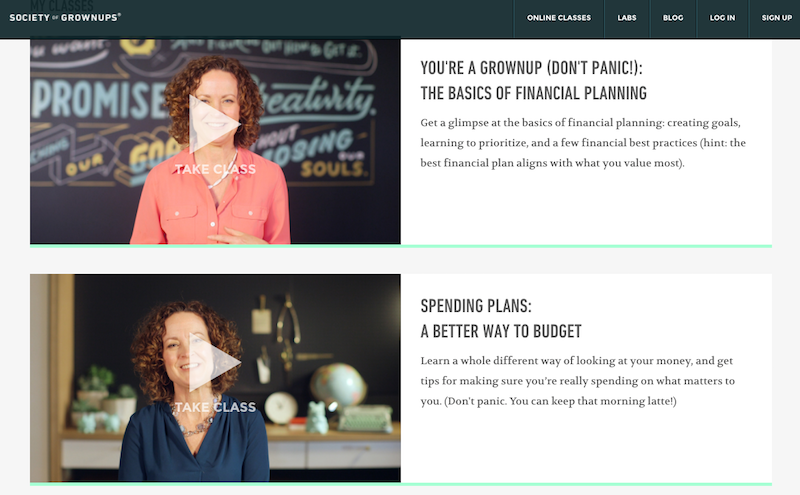800x495 pixels.
Task: Click the clock on the desk in the second thumbnail
Action: pyautogui.click(x=281, y=408)
